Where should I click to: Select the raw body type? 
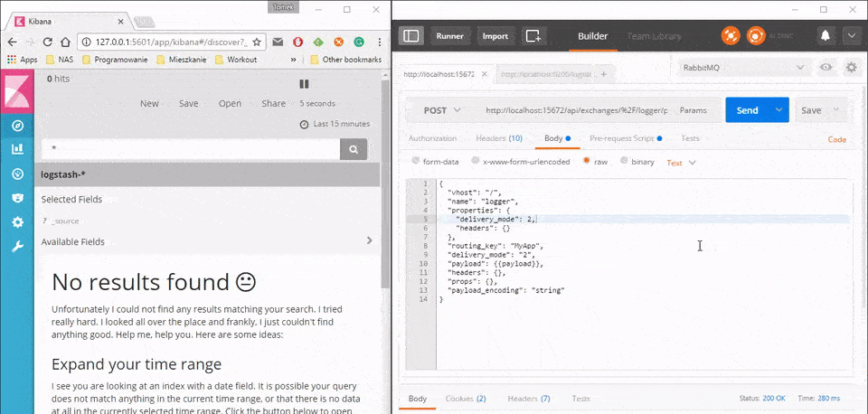(586, 162)
